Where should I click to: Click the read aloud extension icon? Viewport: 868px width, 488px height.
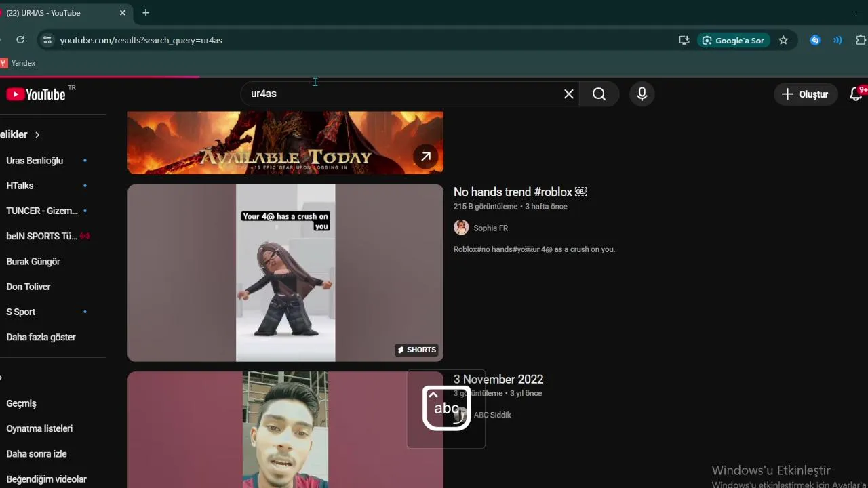[x=837, y=40]
